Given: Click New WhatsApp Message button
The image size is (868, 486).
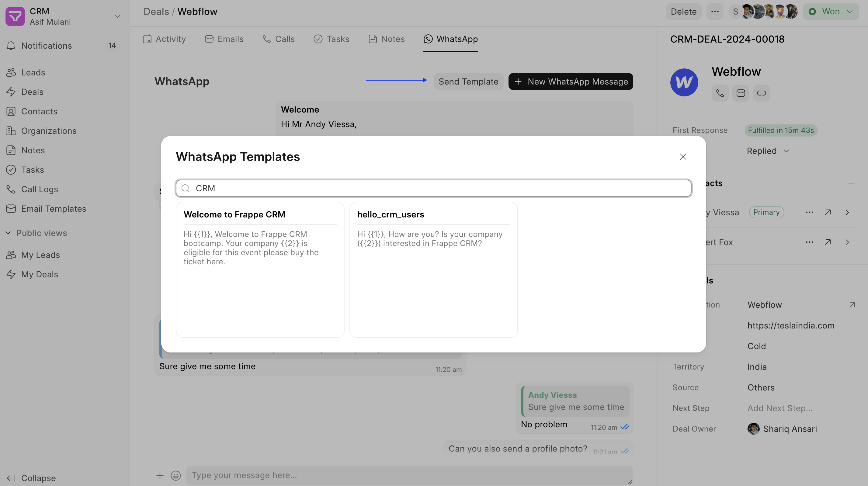Looking at the screenshot, I should (x=571, y=82).
